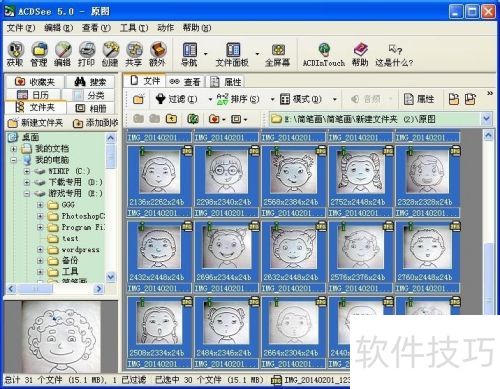
Task: Expand 我的文档 tree node
Action: [x=14, y=149]
